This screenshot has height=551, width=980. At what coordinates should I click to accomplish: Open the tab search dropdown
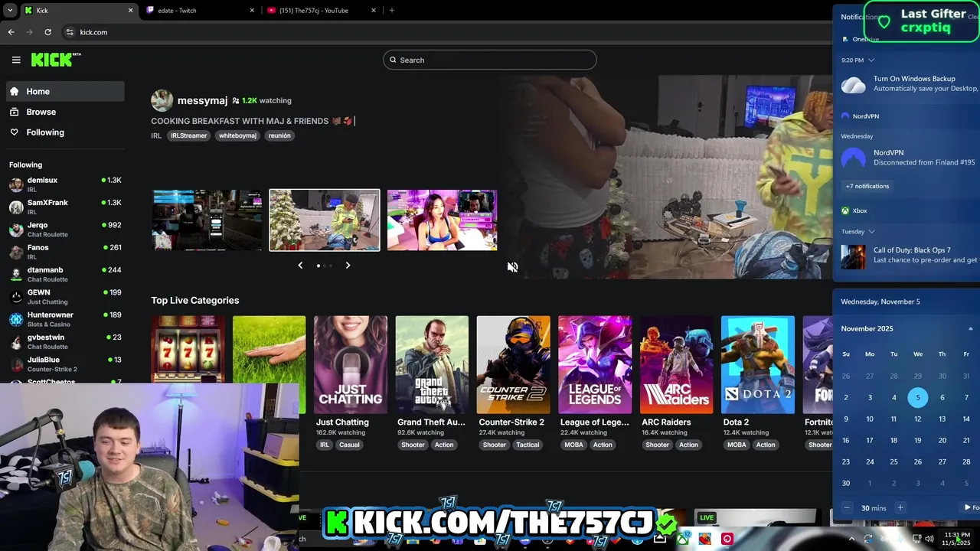[9, 11]
